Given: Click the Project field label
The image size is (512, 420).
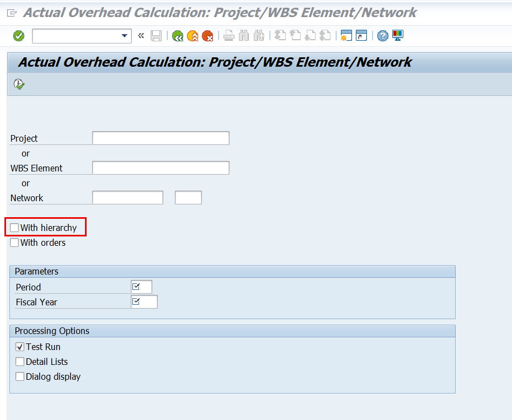Looking at the screenshot, I should click(24, 138).
